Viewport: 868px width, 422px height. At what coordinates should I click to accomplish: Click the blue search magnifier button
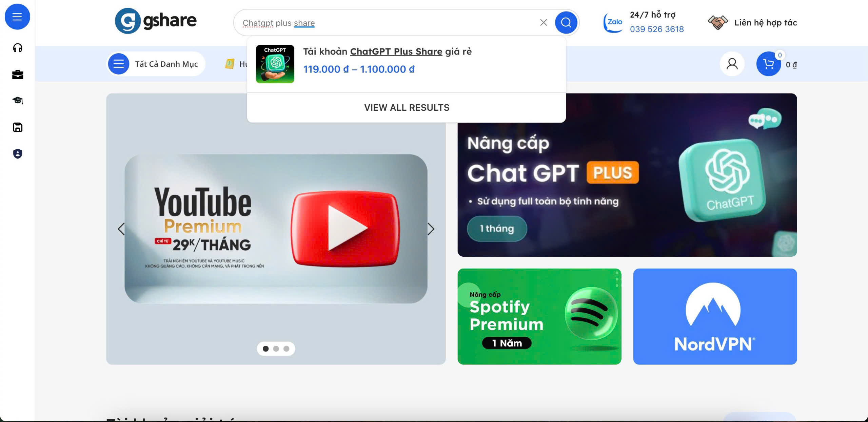click(x=566, y=23)
